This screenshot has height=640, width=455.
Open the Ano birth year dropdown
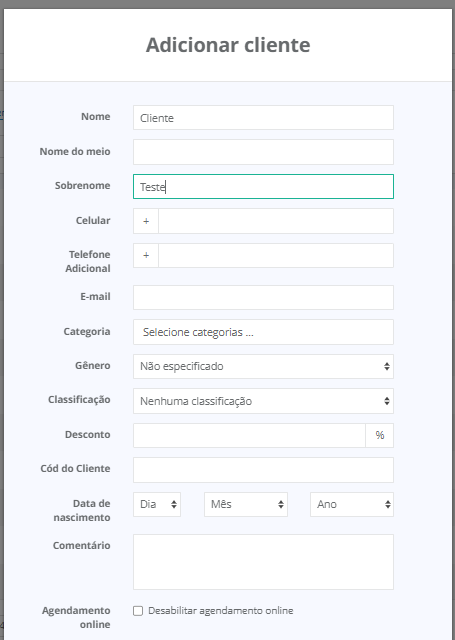click(352, 504)
